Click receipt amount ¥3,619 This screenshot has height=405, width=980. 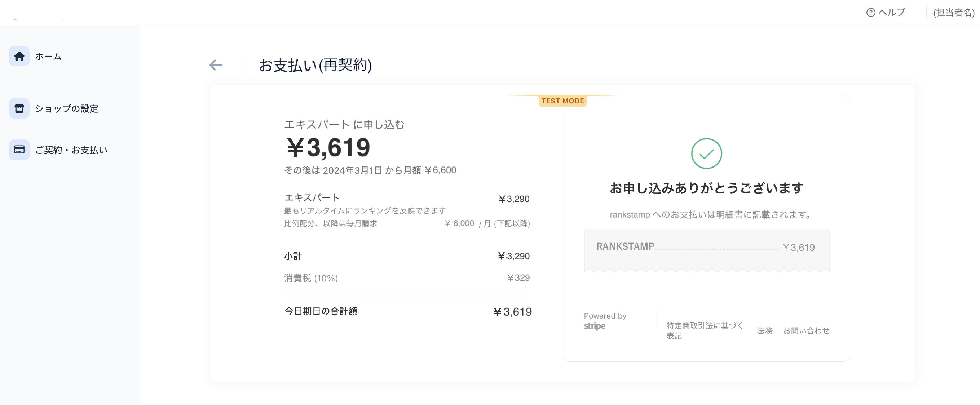pyautogui.click(x=798, y=248)
